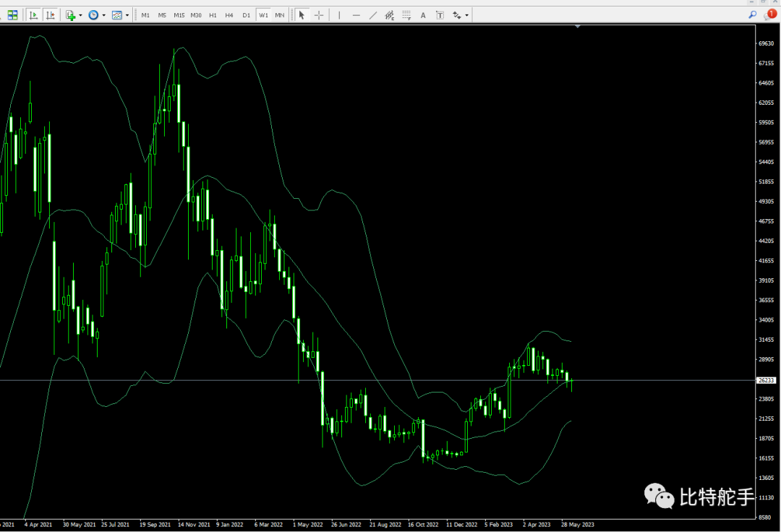Toggle chart Auto Scroll icon
This screenshot has width=781, height=532.
33,15
